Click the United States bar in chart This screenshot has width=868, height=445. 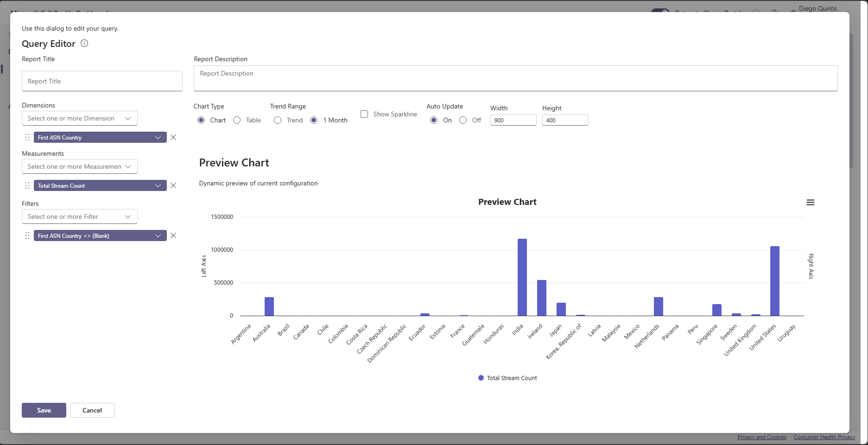coord(775,281)
